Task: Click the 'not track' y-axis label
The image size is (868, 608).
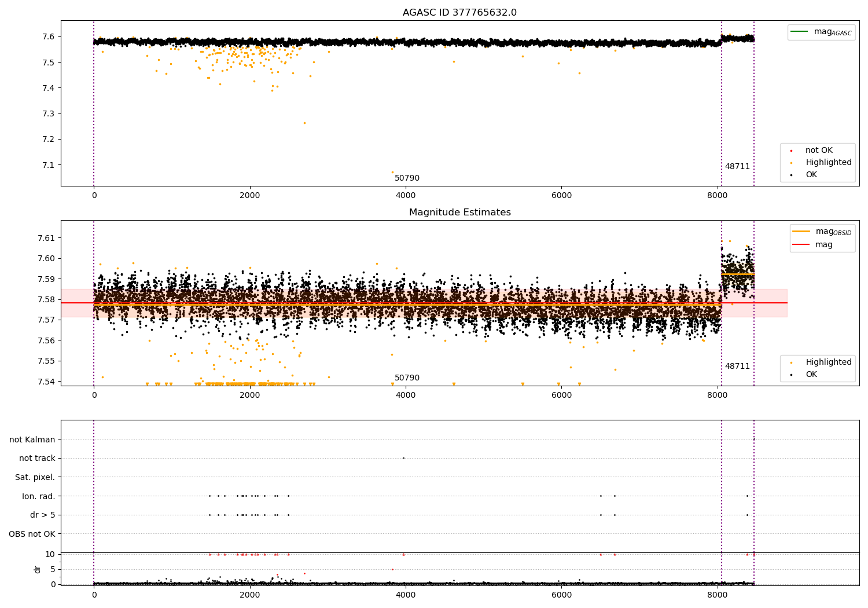Action: 37,459
